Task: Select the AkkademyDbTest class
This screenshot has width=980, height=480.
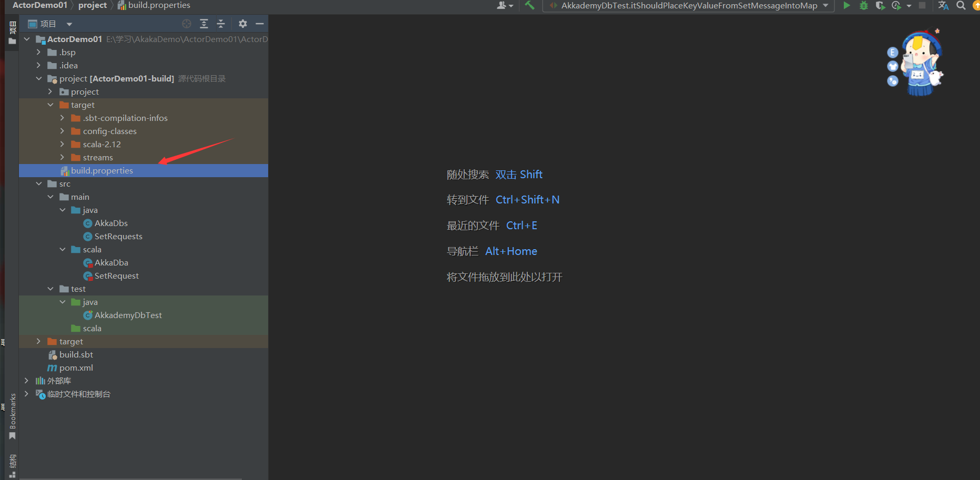Action: 128,315
